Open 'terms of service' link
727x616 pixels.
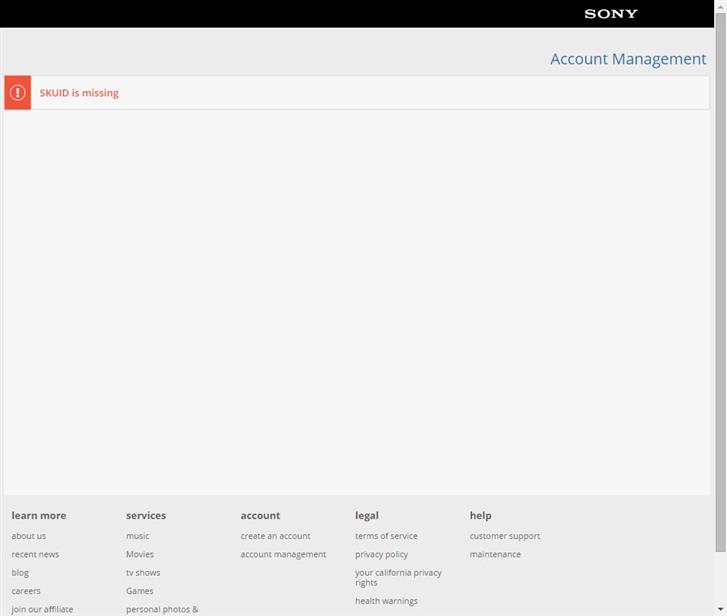386,536
